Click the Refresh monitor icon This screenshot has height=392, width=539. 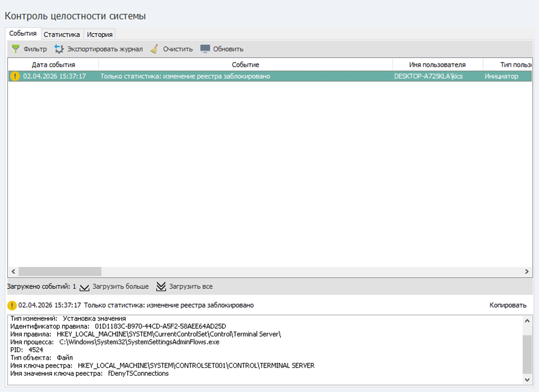click(x=205, y=49)
